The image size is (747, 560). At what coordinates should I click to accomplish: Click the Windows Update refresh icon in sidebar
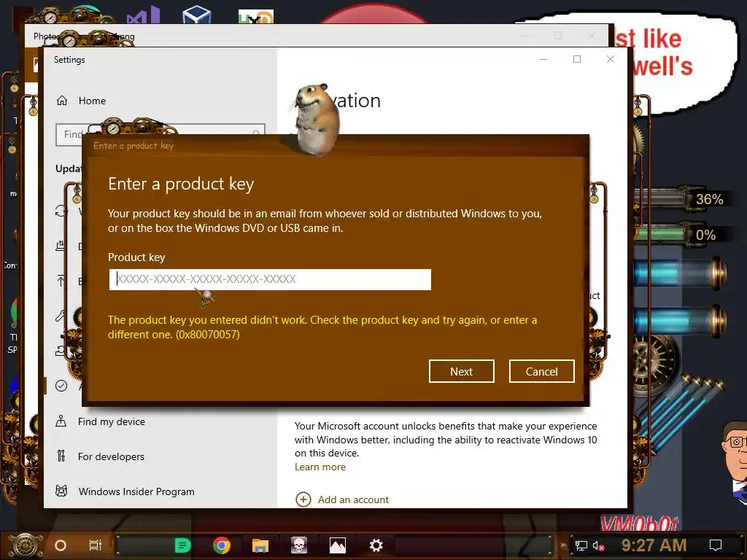click(61, 211)
